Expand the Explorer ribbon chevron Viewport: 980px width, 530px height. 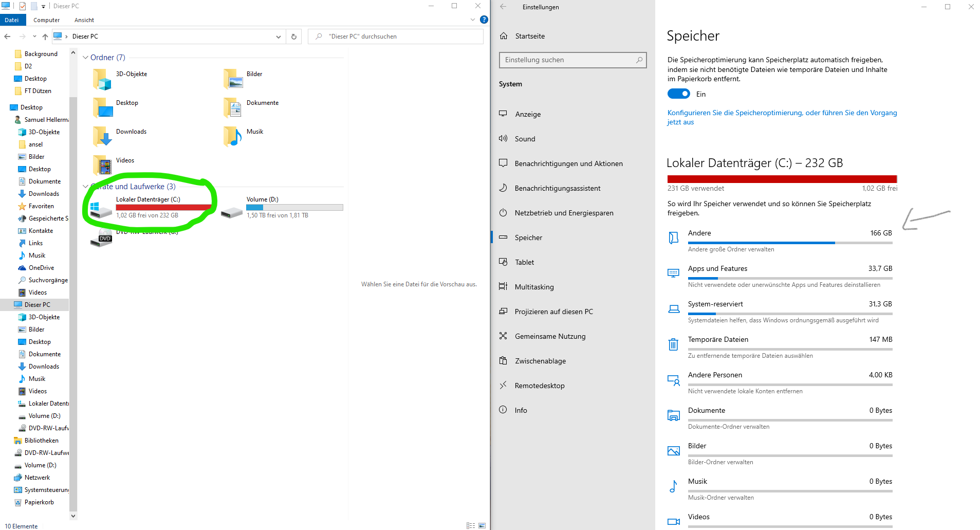click(473, 20)
